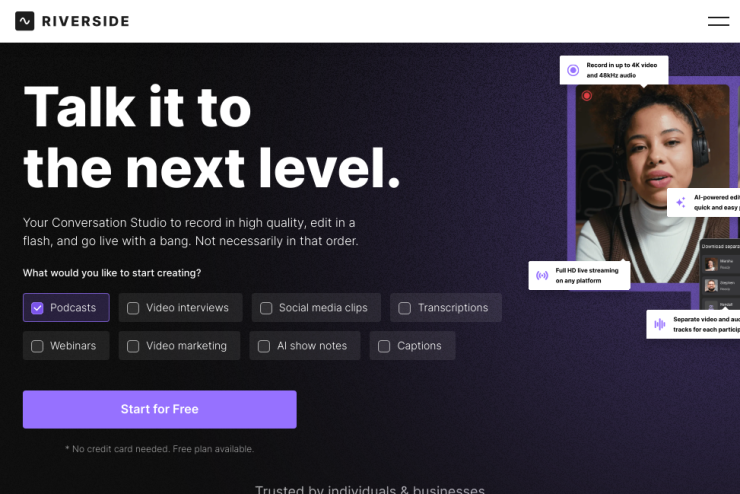Image resolution: width=740 pixels, height=494 pixels.
Task: Uncheck the Podcasts checkbox
Action: pyautogui.click(x=37, y=308)
